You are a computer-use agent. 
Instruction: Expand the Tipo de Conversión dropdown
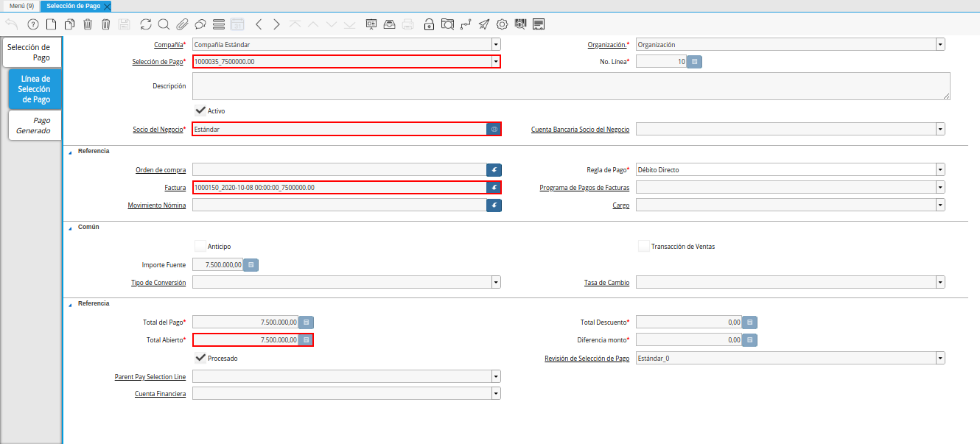(x=496, y=282)
